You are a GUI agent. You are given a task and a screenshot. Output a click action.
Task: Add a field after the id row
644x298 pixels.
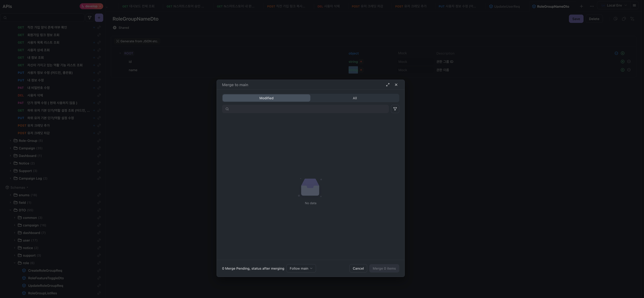(622, 62)
